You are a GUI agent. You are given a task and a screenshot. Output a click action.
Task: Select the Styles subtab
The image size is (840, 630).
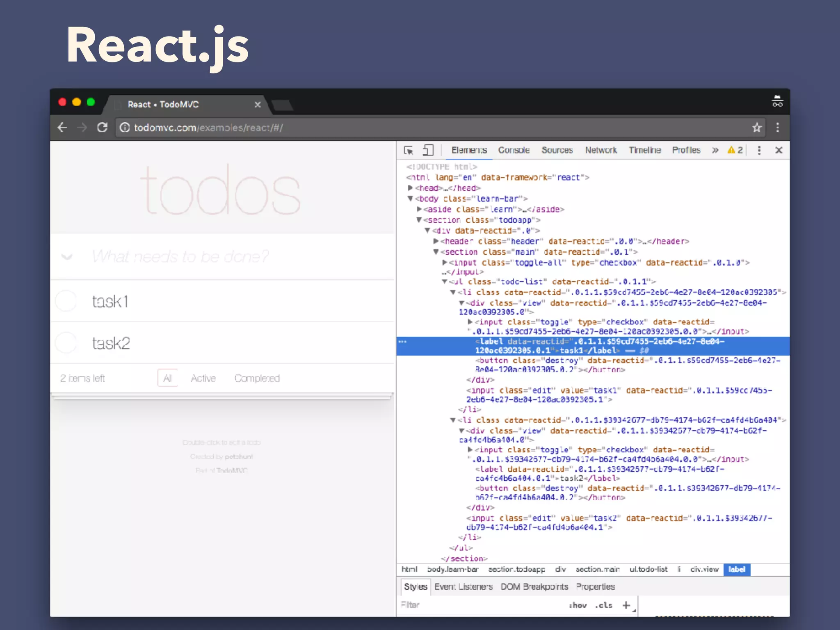click(415, 587)
